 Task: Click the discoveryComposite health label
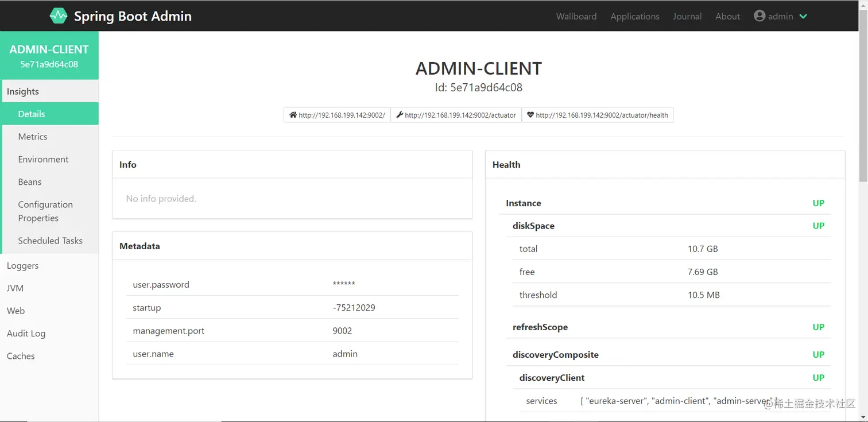(x=556, y=355)
